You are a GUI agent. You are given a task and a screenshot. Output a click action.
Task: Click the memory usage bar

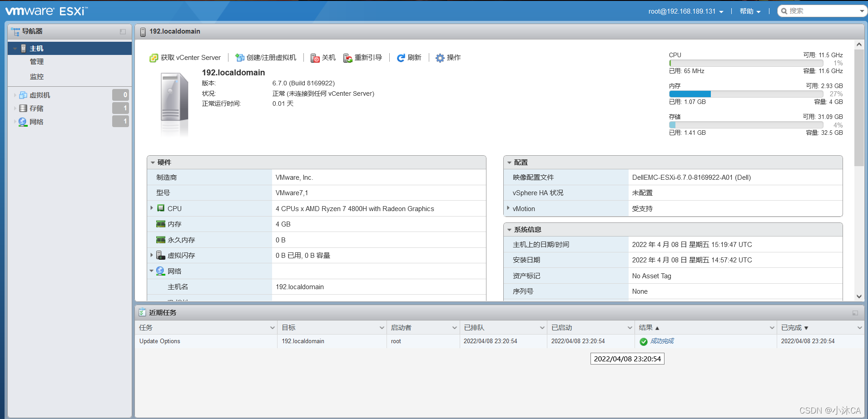point(746,94)
